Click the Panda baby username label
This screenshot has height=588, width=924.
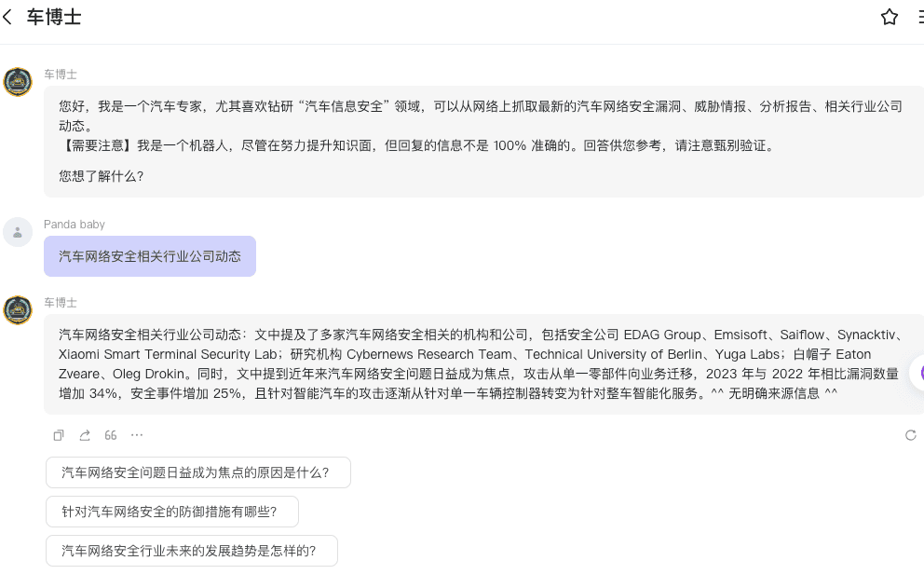[75, 225]
